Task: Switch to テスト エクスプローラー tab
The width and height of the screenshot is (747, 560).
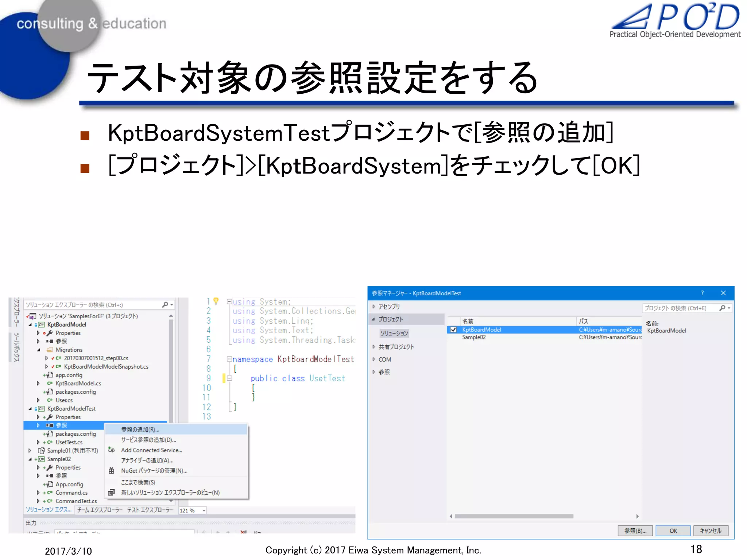Action: click(150, 510)
